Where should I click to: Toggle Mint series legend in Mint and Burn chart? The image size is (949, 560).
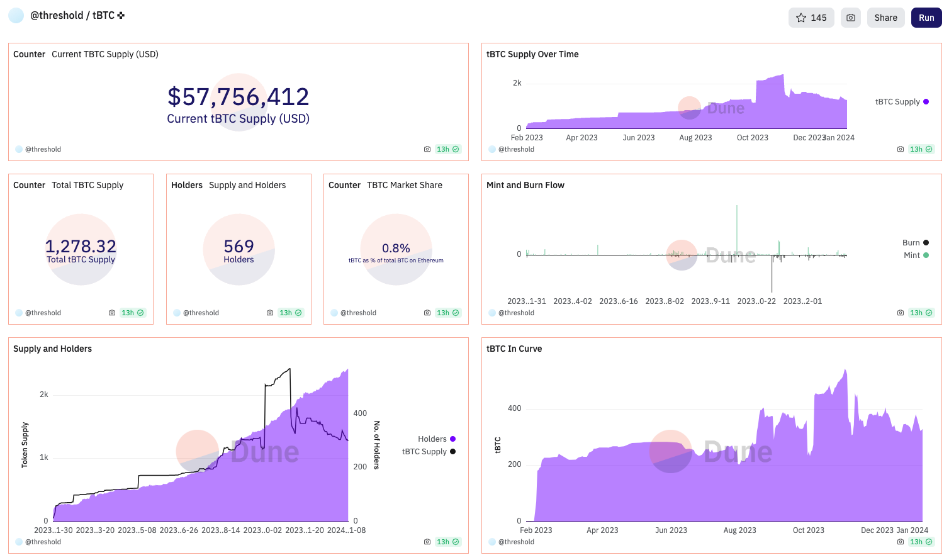tap(916, 255)
